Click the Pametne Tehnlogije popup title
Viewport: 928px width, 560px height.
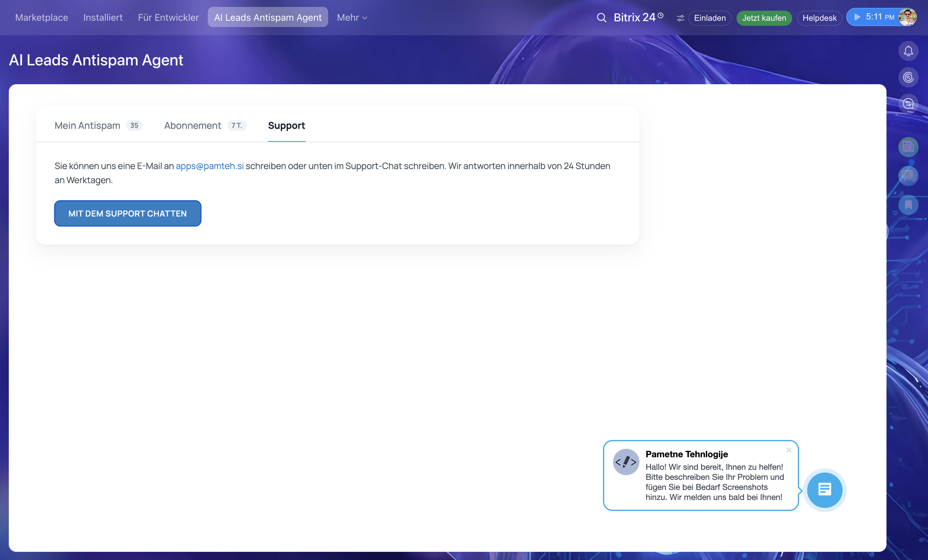coord(687,454)
